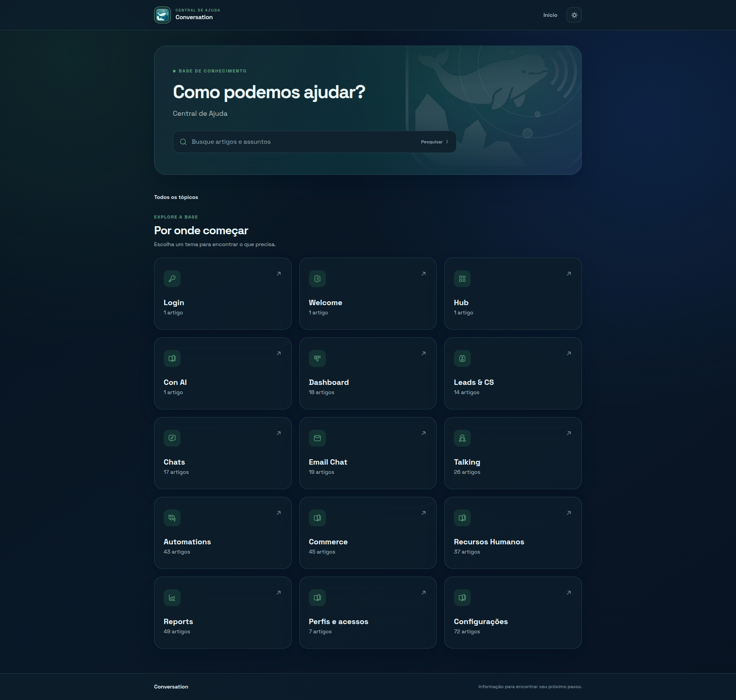Open the Perfis e acessos topic title
The width and height of the screenshot is (736, 700).
(x=338, y=621)
